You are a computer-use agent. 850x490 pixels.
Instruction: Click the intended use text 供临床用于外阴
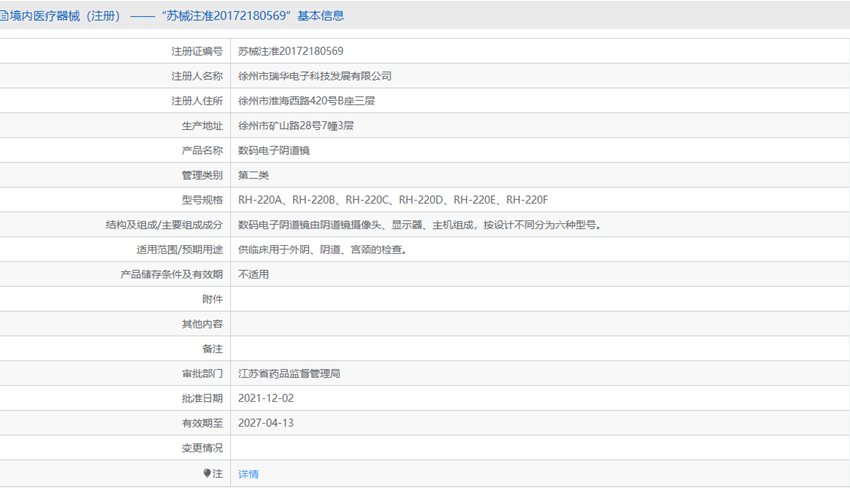click(323, 250)
